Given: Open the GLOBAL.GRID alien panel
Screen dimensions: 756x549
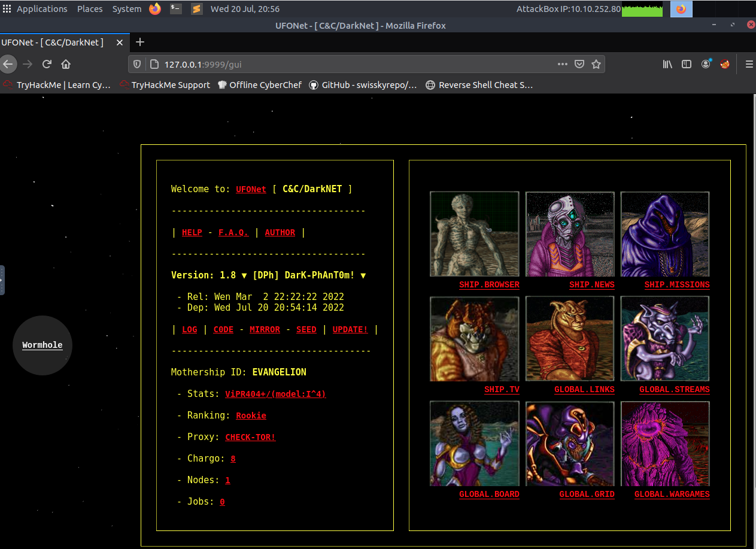Looking at the screenshot, I should point(587,494).
